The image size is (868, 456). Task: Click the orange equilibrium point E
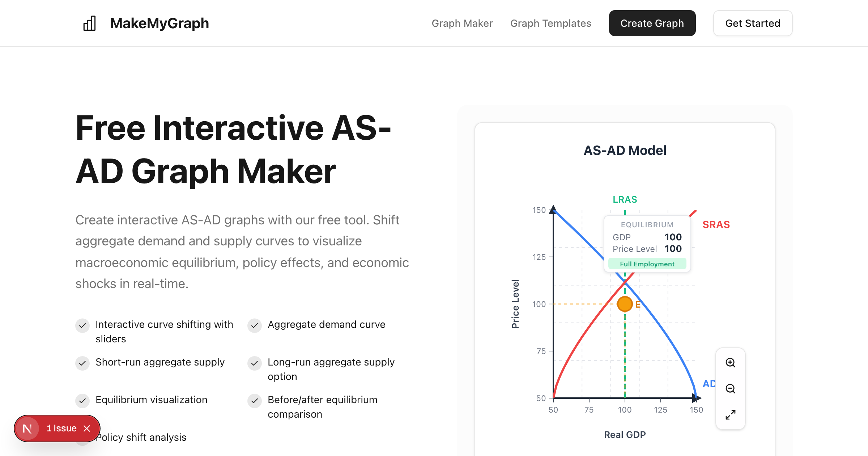(x=625, y=304)
